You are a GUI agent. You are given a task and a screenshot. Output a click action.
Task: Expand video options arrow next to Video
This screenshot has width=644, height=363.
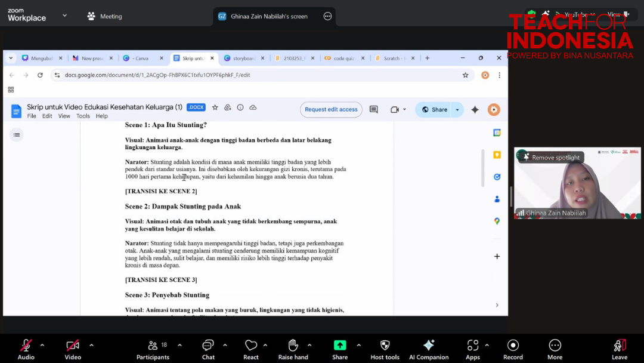pos(91,345)
